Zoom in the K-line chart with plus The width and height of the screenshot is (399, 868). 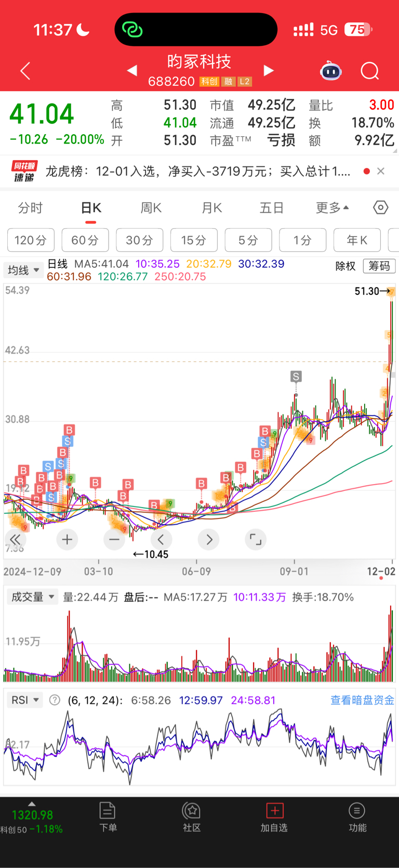(67, 539)
